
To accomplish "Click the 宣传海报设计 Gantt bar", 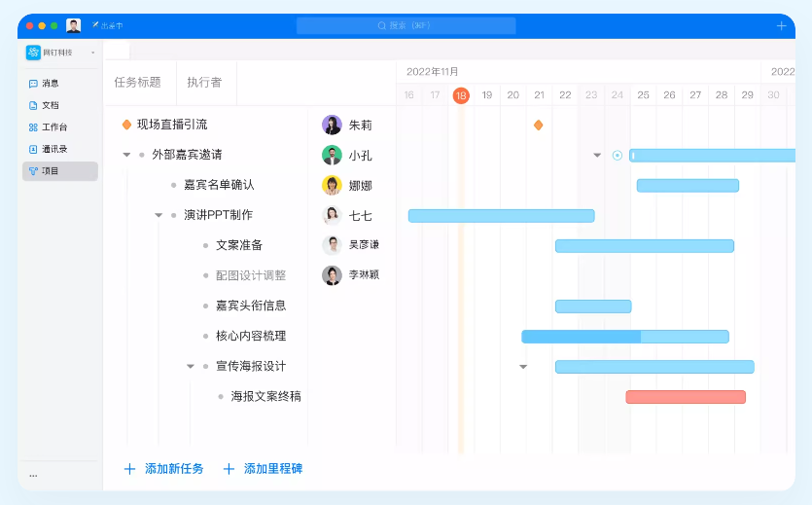I will point(654,367).
